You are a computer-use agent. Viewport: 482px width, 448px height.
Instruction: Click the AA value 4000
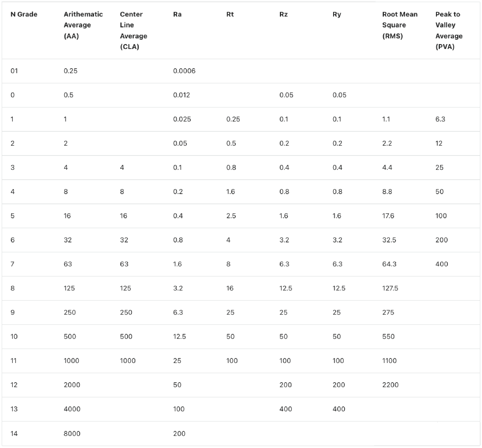click(72, 409)
